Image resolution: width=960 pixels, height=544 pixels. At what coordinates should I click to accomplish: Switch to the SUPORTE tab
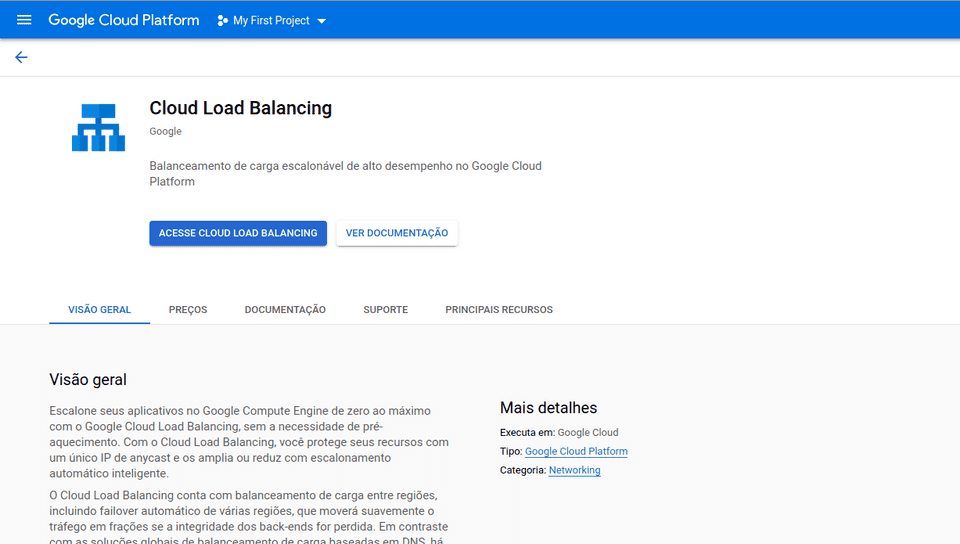coord(385,310)
